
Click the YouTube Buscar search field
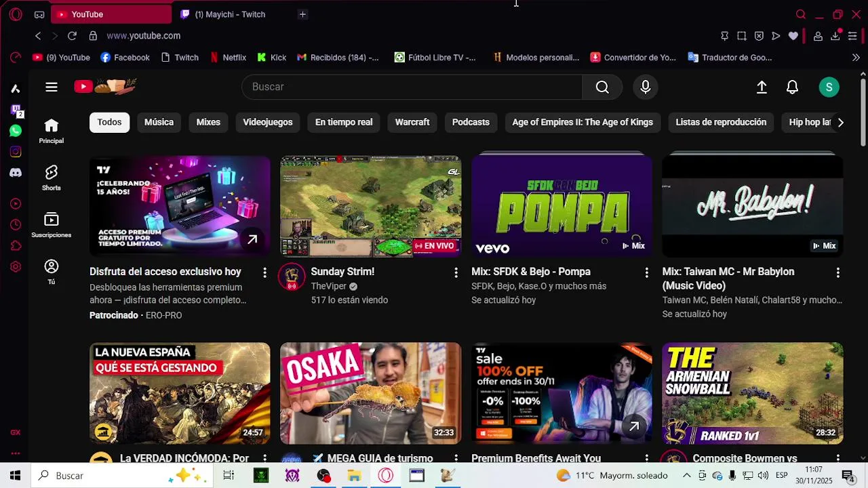pyautogui.click(x=412, y=87)
